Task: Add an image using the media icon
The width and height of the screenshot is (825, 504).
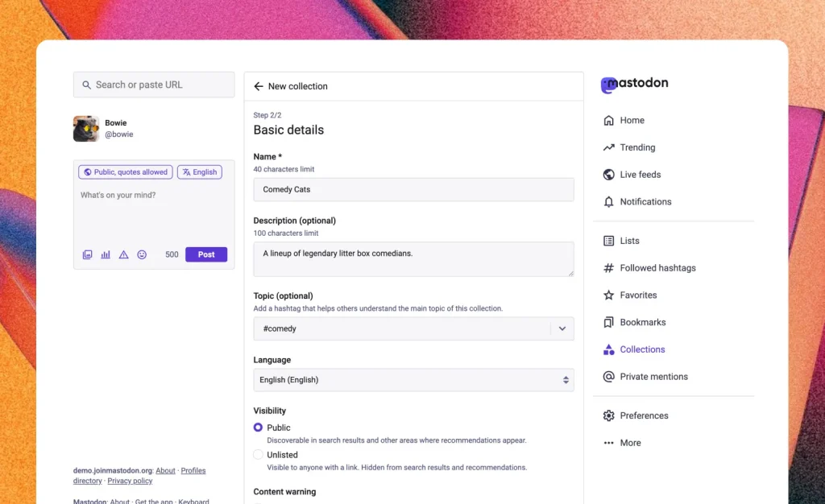Action: coord(87,254)
